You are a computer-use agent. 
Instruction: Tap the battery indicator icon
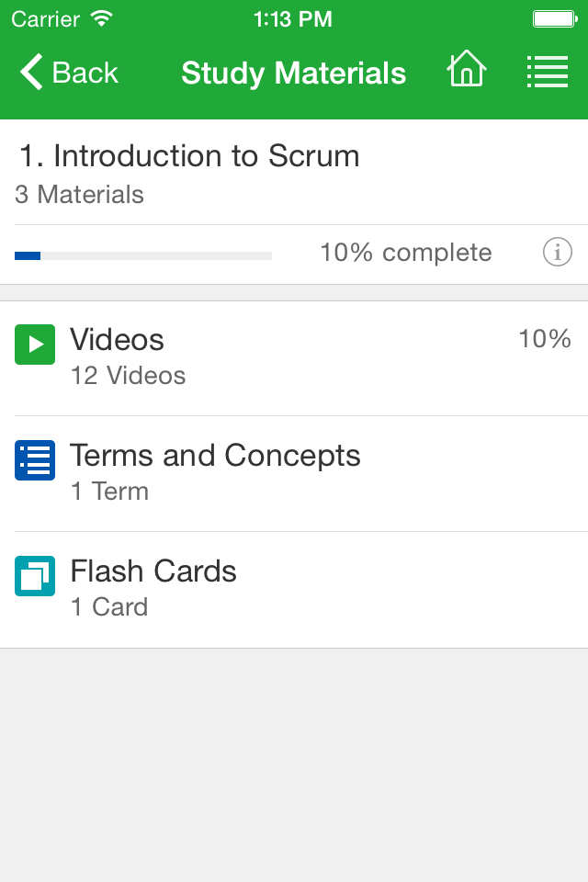(554, 18)
